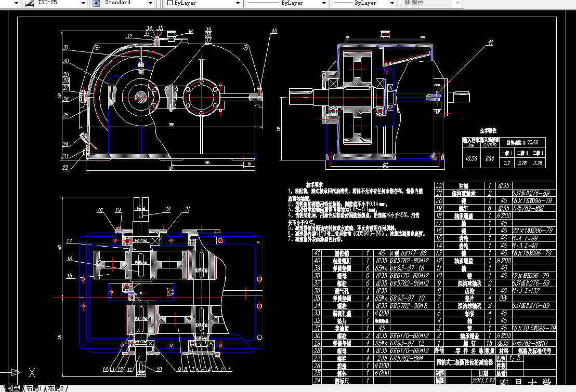Viewport: 576px width, 392px height.
Task: Click the dimension style icon beside ISO-25
Action: (30, 3)
